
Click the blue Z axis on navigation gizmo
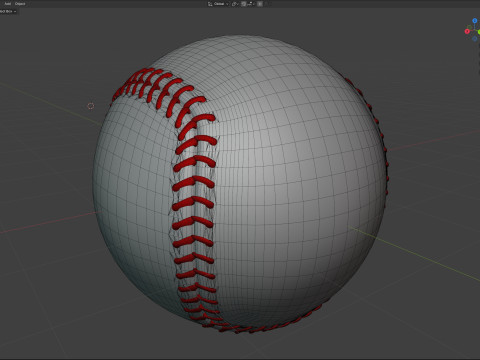(475, 20)
